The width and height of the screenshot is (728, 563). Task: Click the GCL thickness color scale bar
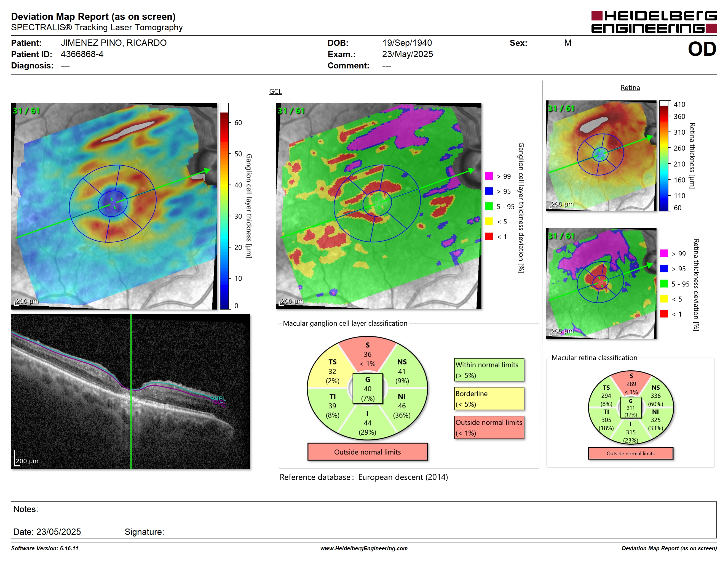tap(224, 206)
